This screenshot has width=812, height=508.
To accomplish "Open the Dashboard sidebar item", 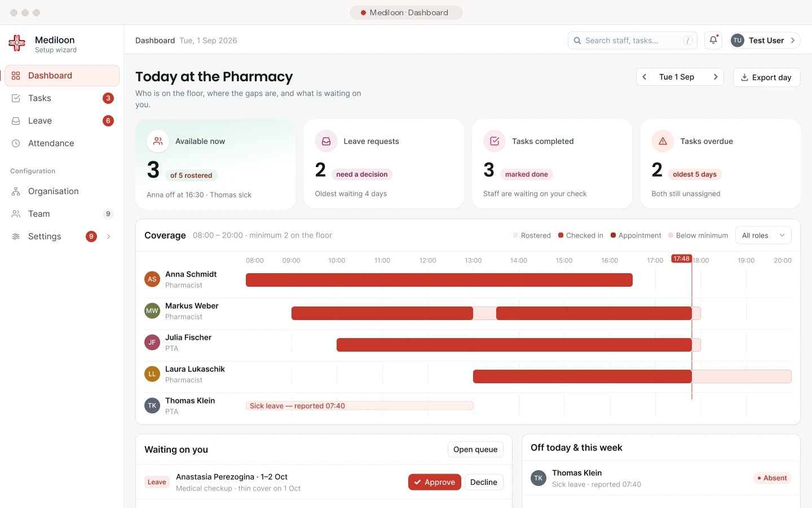I will pyautogui.click(x=62, y=76).
